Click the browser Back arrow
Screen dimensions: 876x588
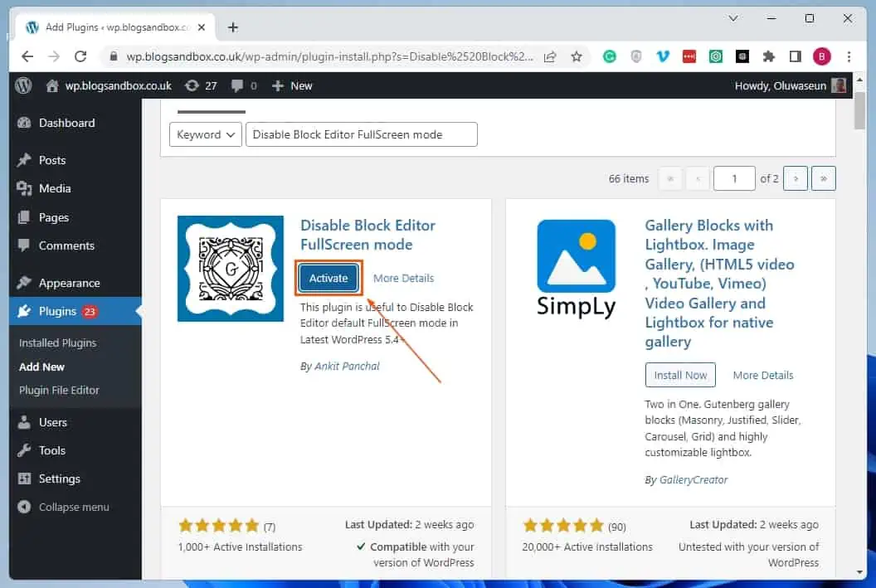27,56
